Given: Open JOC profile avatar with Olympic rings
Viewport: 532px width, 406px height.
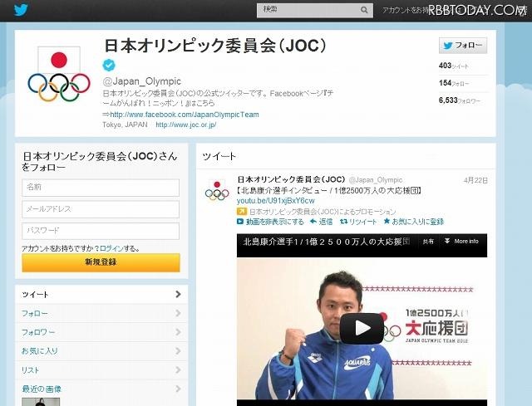Looking at the screenshot, I should [59, 74].
